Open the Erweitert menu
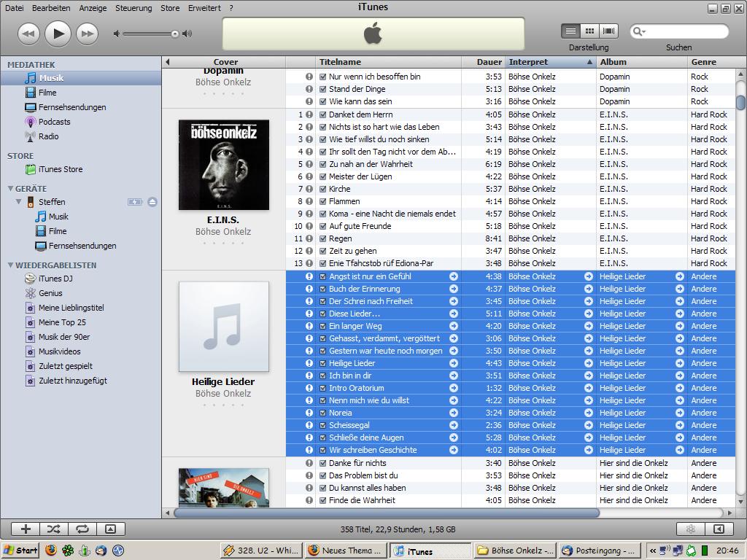This screenshot has width=747, height=560. 204,8
